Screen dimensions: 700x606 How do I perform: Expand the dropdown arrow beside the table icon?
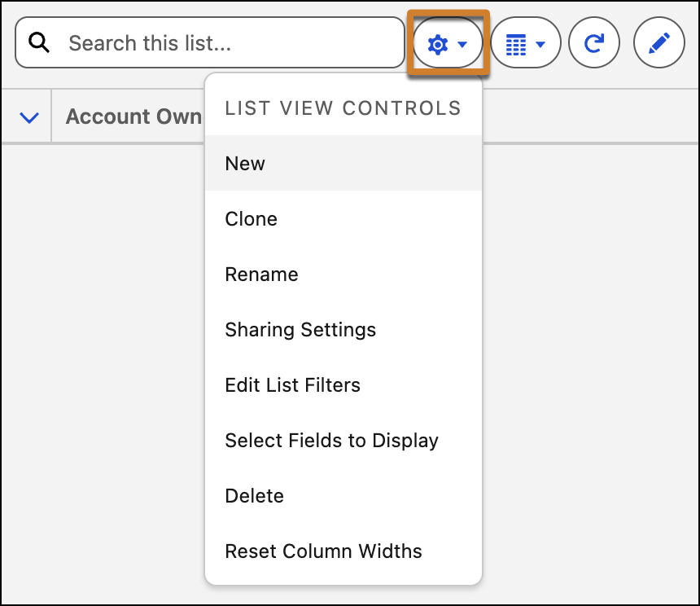[x=540, y=45]
